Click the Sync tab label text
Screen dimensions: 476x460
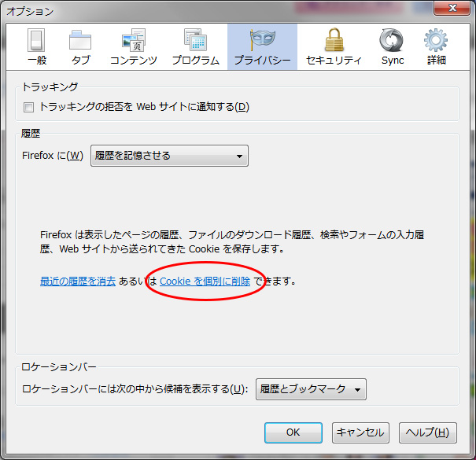pos(393,60)
